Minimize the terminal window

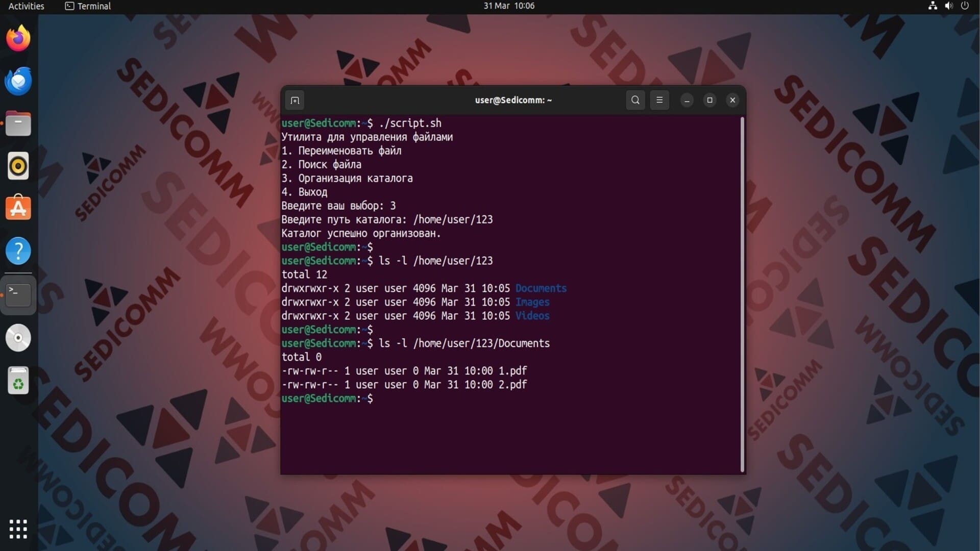[x=687, y=101]
